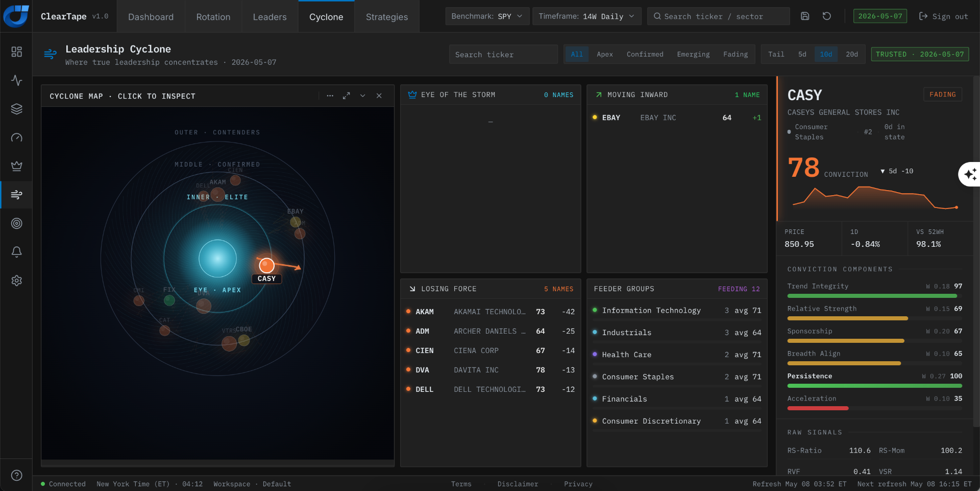Viewport: 980px width, 491px height.
Task: Click the Acceleration red progress bar
Action: point(874,408)
